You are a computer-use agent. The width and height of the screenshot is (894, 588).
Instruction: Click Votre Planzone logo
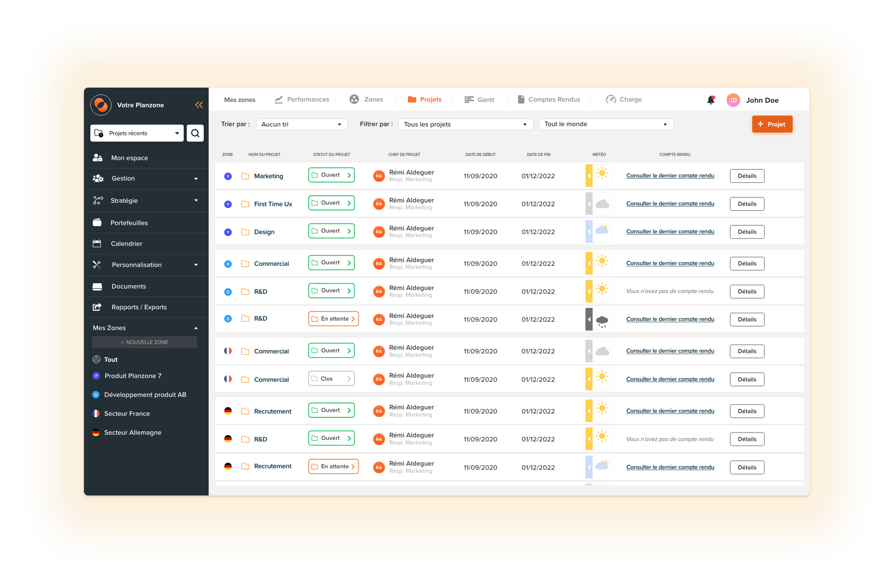click(101, 105)
